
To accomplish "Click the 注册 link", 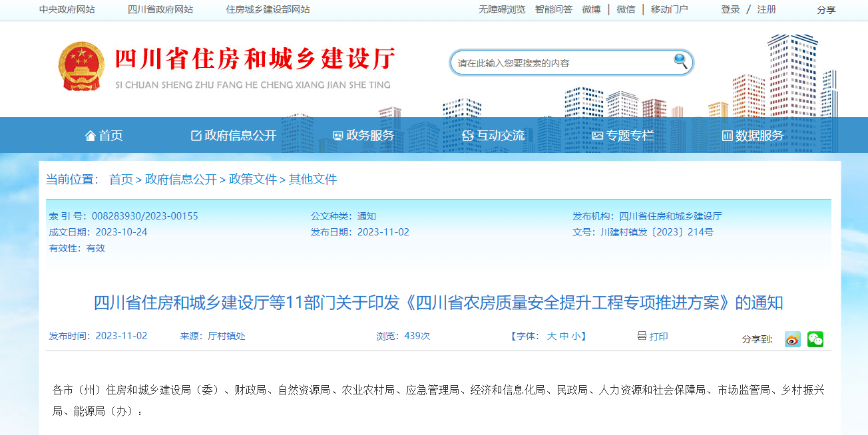I will [767, 9].
